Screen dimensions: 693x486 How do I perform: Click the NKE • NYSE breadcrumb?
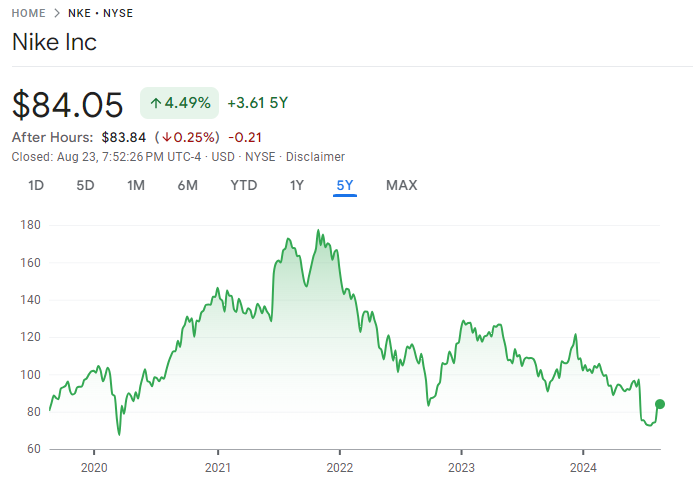click(100, 13)
